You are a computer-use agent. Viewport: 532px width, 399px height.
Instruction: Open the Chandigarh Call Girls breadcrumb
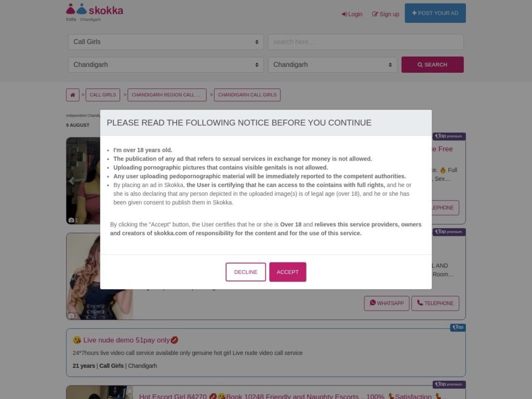[x=247, y=95]
